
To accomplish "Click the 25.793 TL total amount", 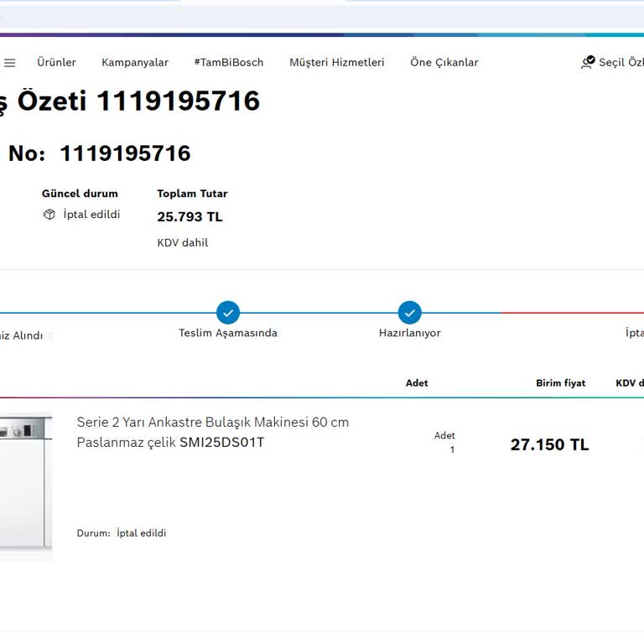I will 190,217.
